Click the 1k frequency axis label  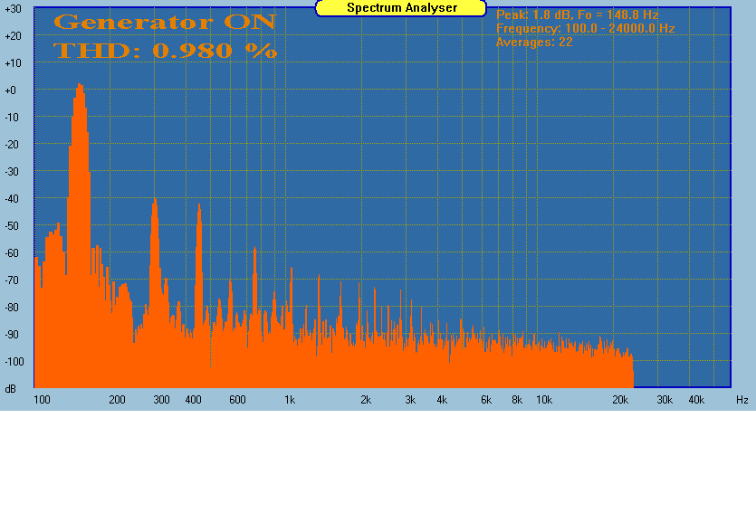coord(290,400)
